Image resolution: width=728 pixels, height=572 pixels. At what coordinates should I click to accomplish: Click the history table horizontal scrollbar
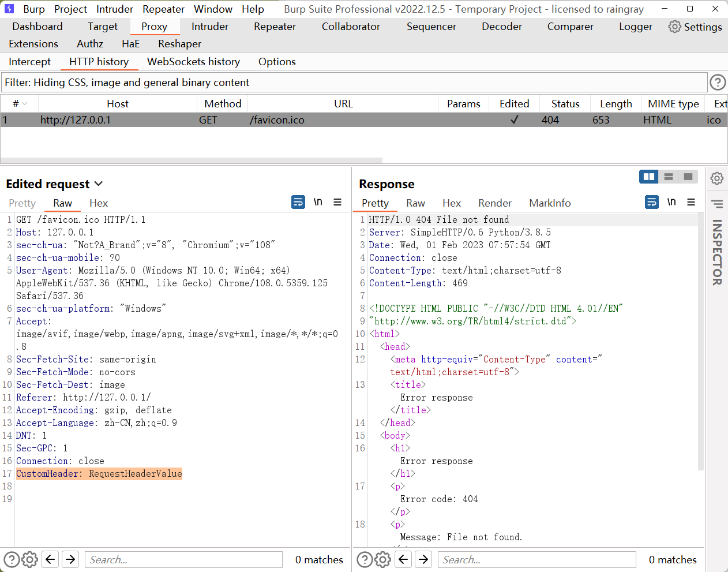[191, 160]
